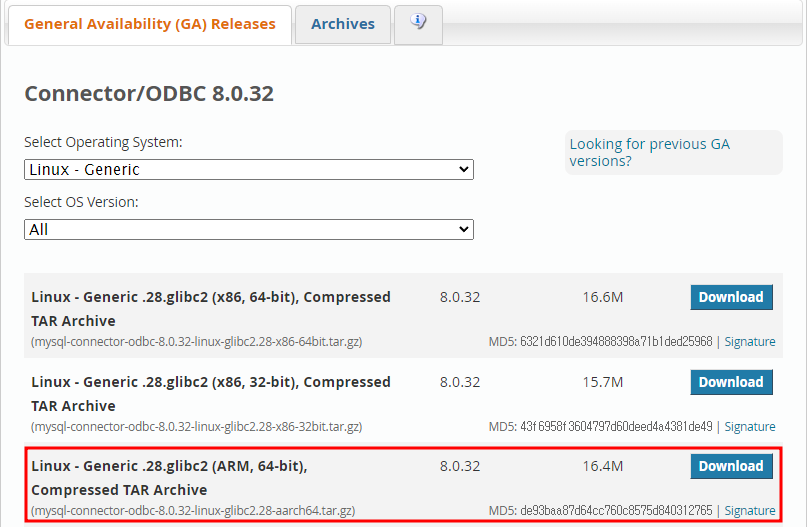Switch to the Archives tab
This screenshot has height=527, width=808.
(343, 24)
